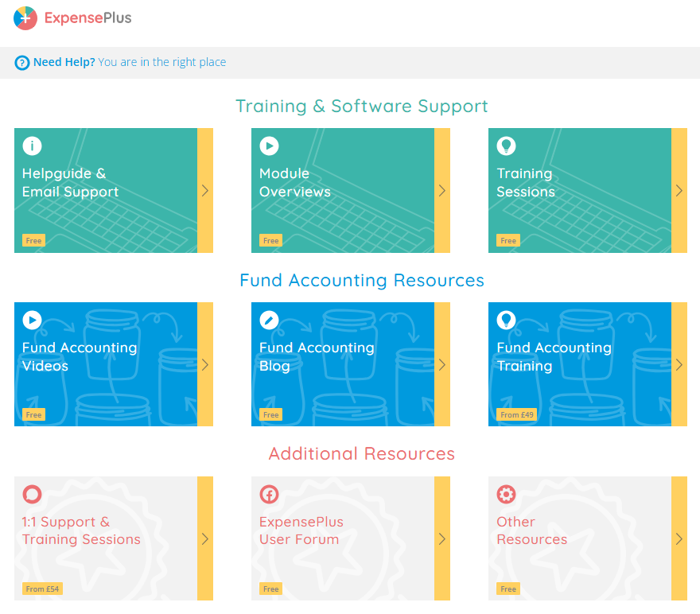Open the Training Sessions chevron arrow
This screenshot has height=614, width=700.
(679, 191)
